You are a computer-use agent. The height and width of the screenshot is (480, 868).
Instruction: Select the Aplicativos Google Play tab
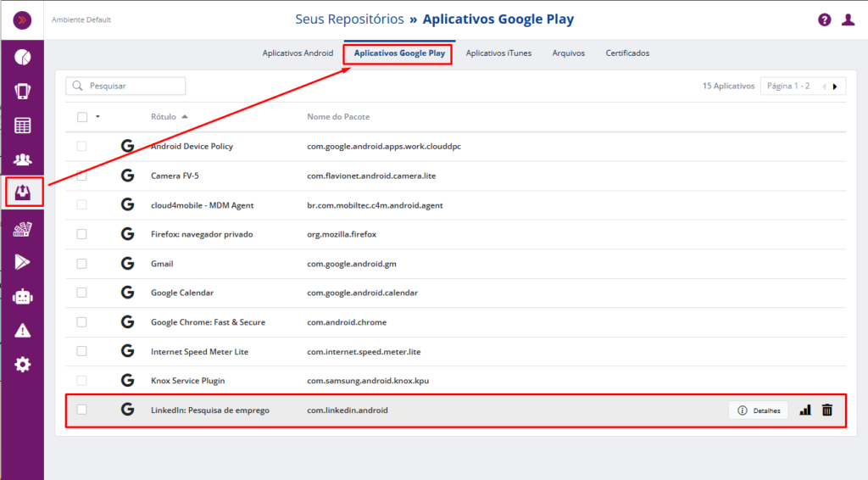pyautogui.click(x=399, y=53)
